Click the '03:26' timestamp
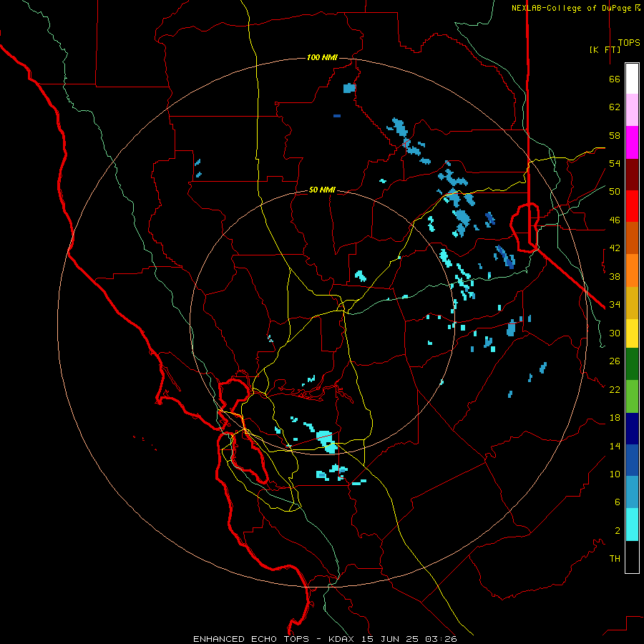Screen dimensions: 644x644 click(x=441, y=639)
